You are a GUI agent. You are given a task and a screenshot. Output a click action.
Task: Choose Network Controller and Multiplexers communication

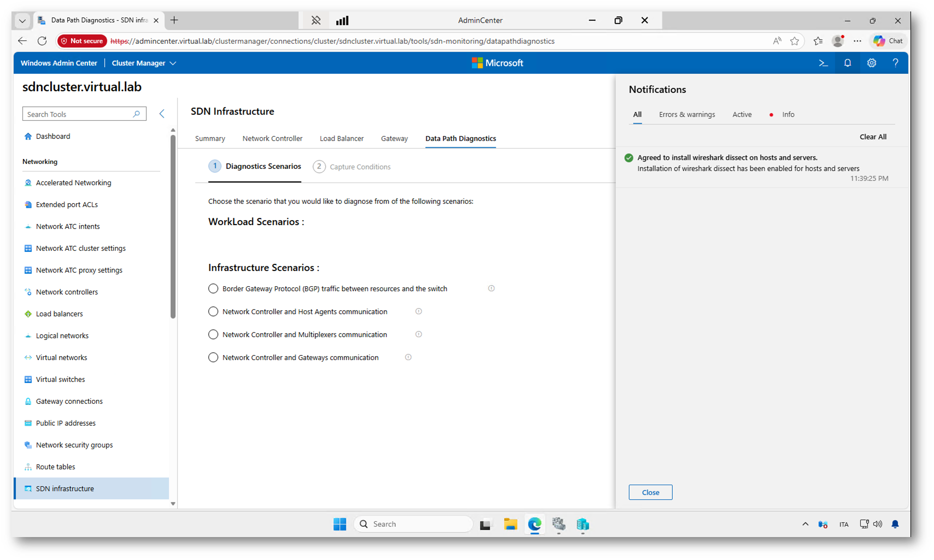tap(213, 334)
